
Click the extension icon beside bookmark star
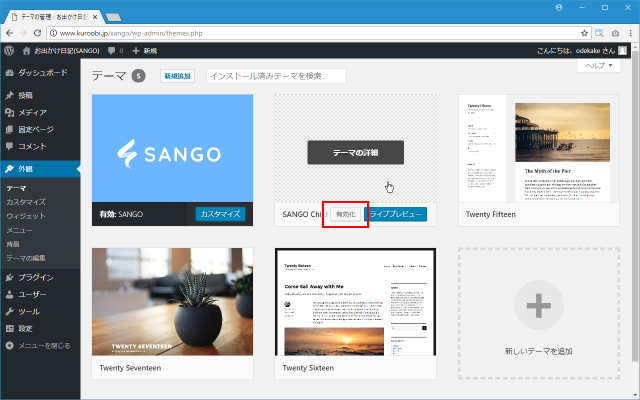pyautogui.click(x=599, y=33)
